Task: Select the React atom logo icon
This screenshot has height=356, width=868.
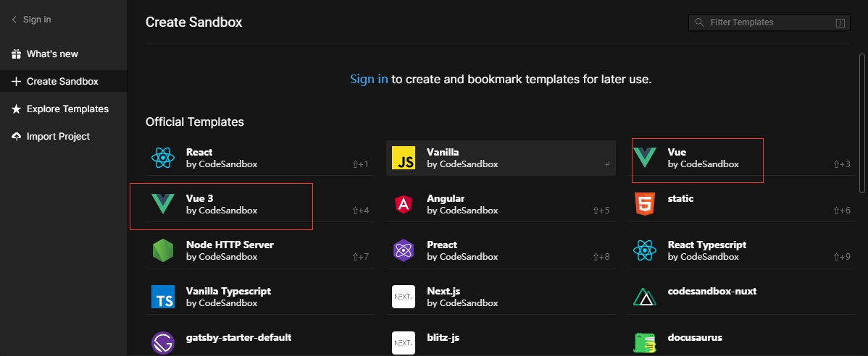Action: [x=163, y=158]
